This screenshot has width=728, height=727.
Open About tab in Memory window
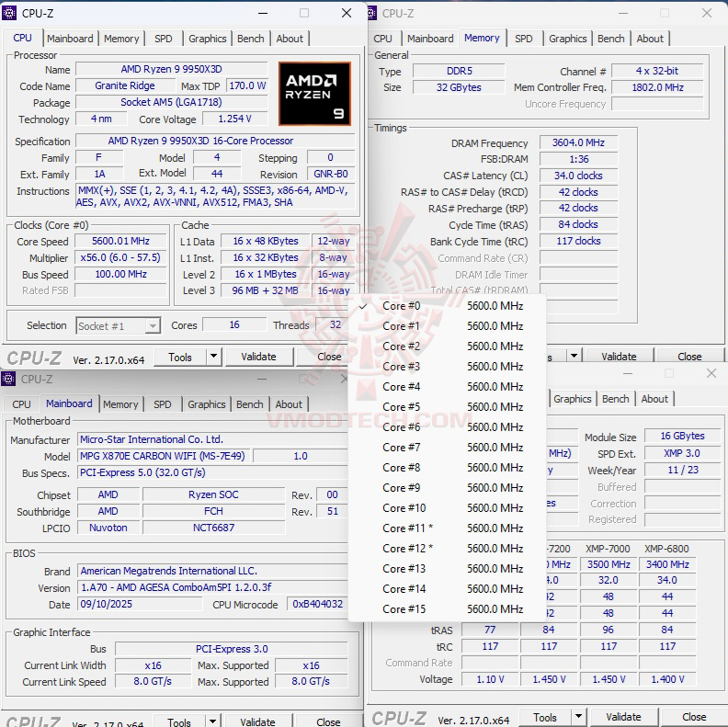click(650, 39)
